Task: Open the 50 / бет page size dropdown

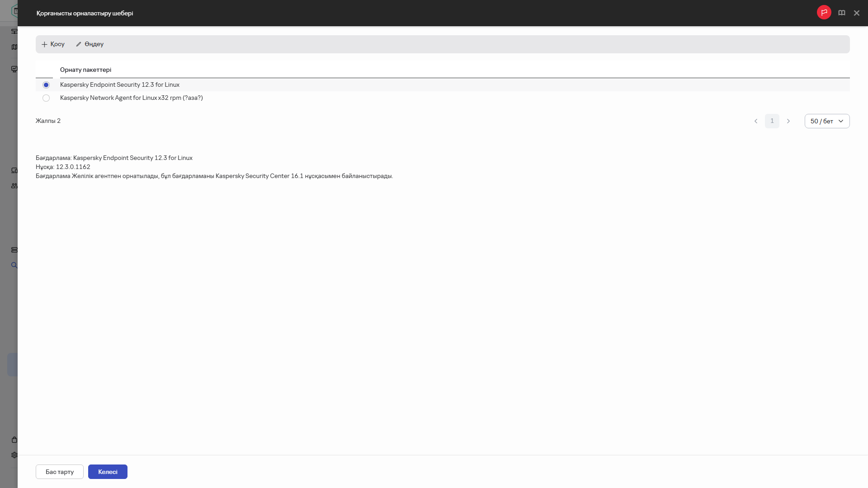Action: [827, 121]
